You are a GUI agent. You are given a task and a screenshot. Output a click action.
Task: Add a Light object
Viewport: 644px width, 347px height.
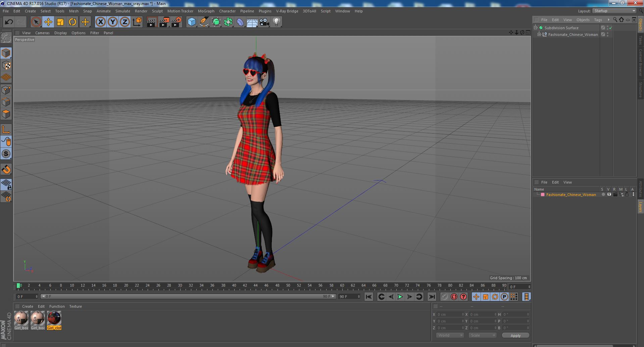pyautogui.click(x=276, y=22)
